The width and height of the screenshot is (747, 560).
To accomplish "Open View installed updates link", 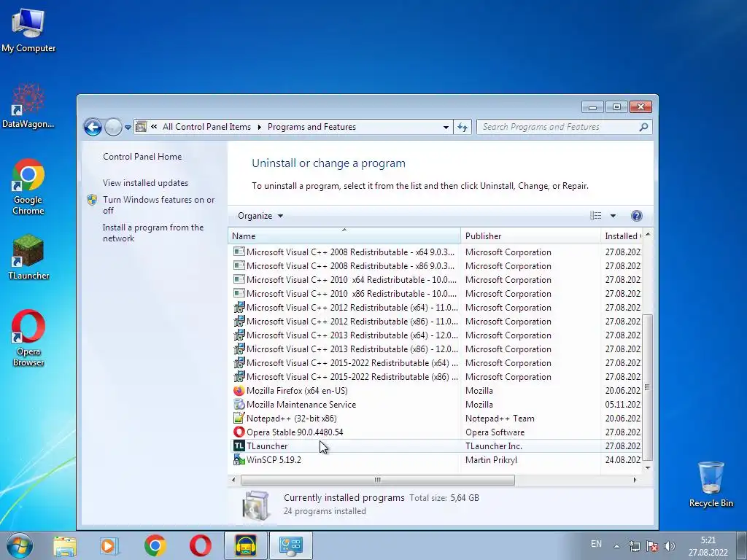I will pos(145,183).
